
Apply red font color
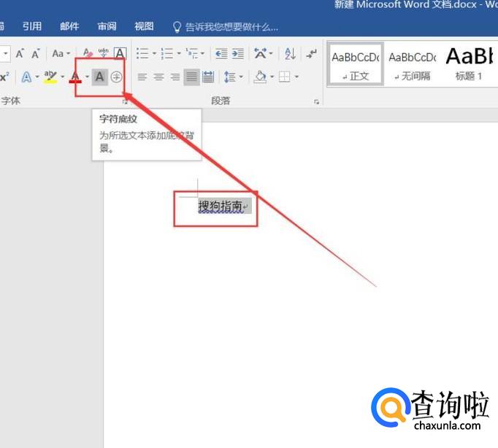(75, 77)
